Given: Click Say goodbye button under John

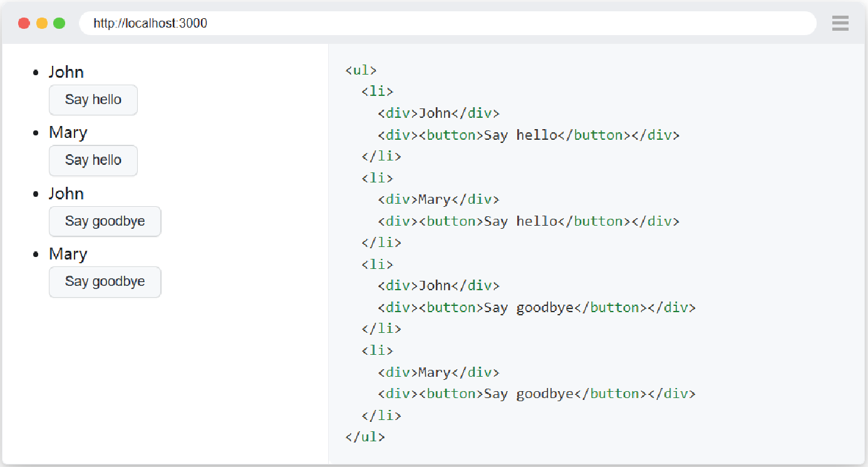Looking at the screenshot, I should coord(105,221).
